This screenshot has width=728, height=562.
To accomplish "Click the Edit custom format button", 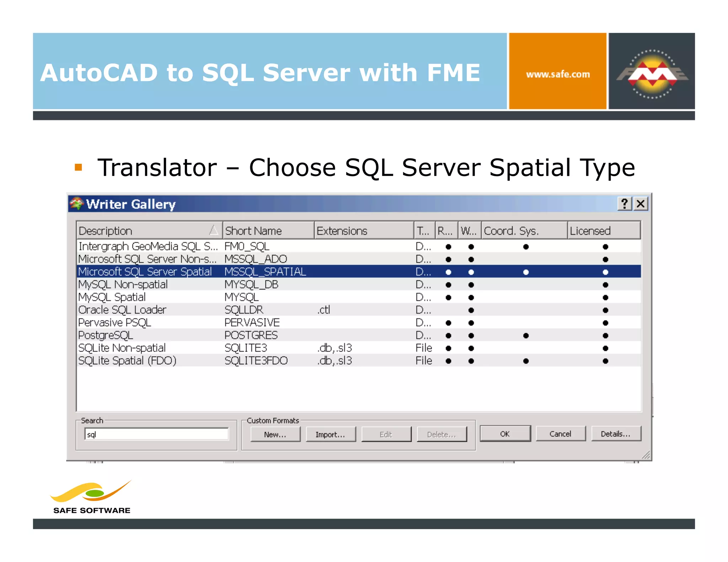I will (386, 434).
